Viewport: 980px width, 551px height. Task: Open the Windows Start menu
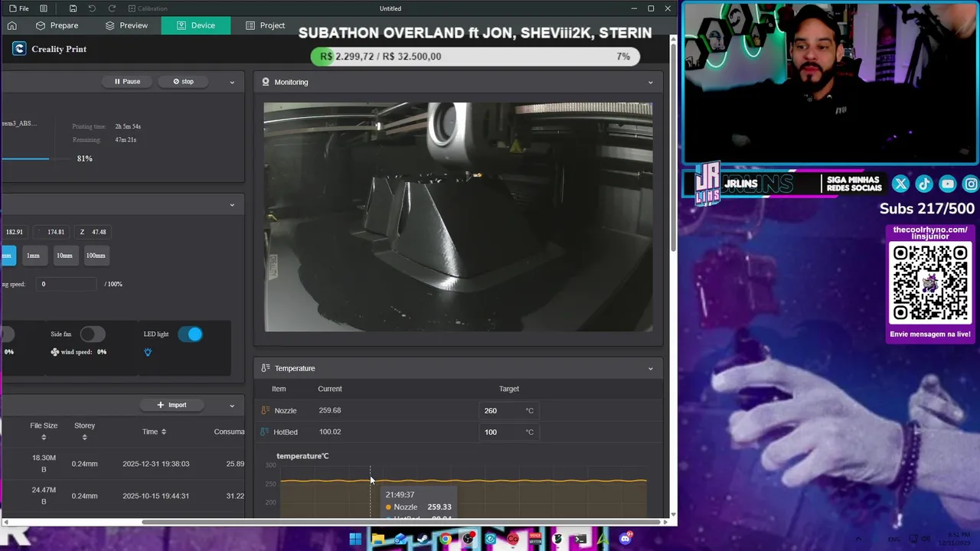coord(355,539)
